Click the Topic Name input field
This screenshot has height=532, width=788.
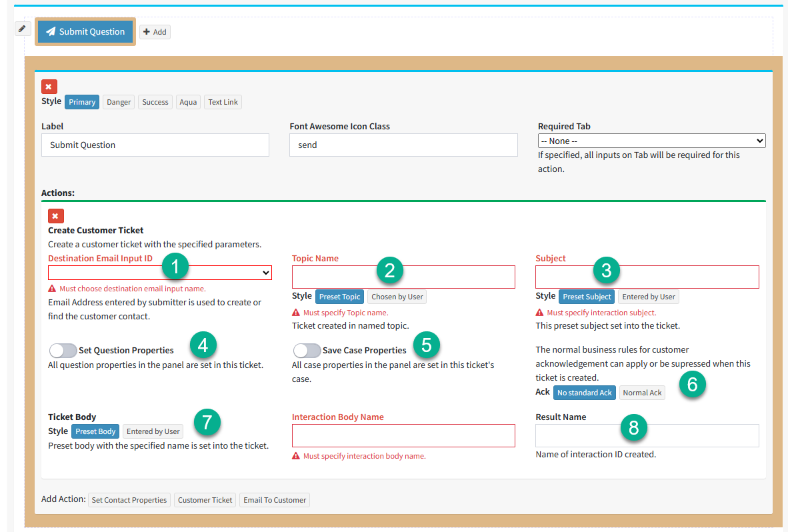[x=403, y=277]
